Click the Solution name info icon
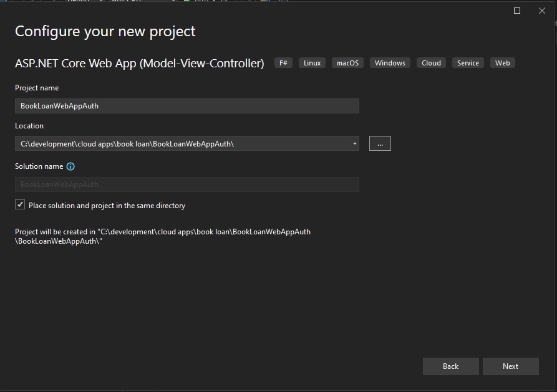Image resolution: width=557 pixels, height=392 pixels. coord(70,166)
